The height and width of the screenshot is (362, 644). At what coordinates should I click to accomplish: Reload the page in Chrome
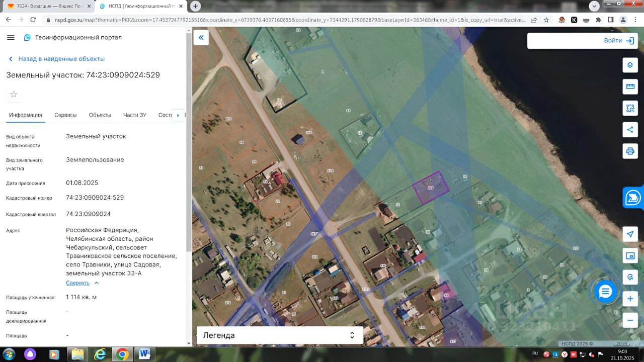33,20
